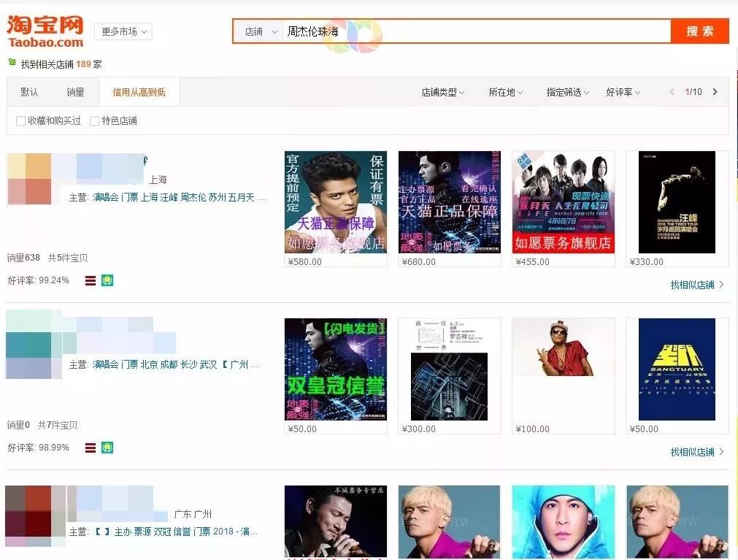This screenshot has width=738, height=560.
Task: Open the 店铺 search type dropdown
Action: point(261,31)
